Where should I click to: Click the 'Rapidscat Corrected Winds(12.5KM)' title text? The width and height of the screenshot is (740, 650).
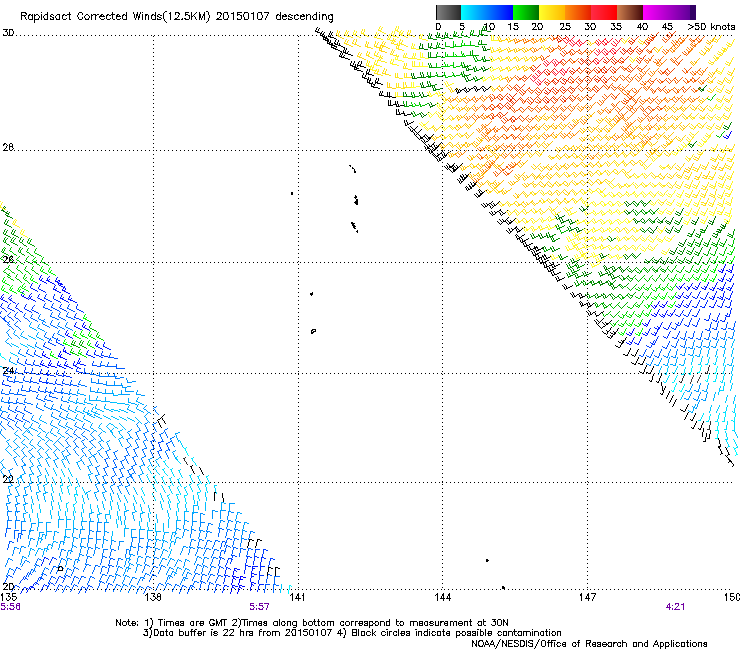point(115,17)
